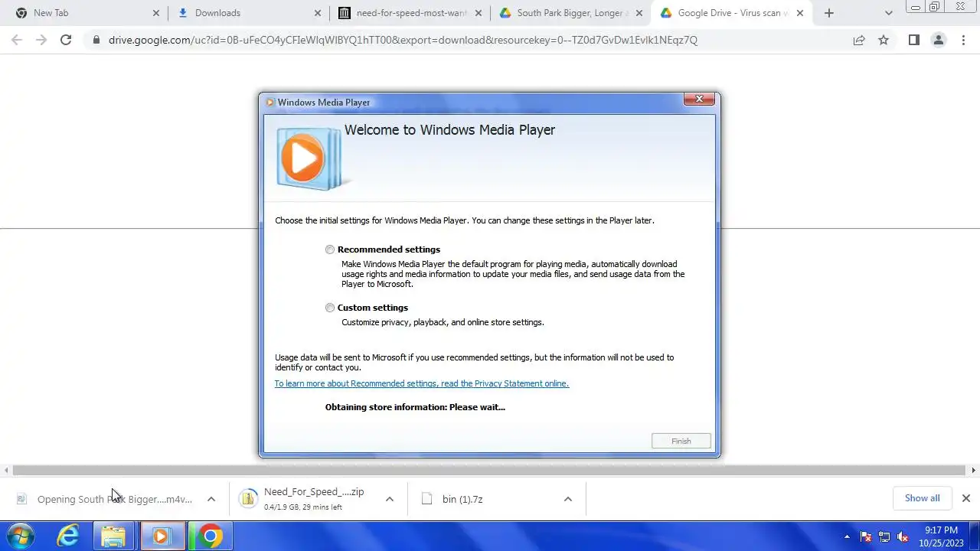
Task: Click the share page icon
Action: tap(859, 40)
